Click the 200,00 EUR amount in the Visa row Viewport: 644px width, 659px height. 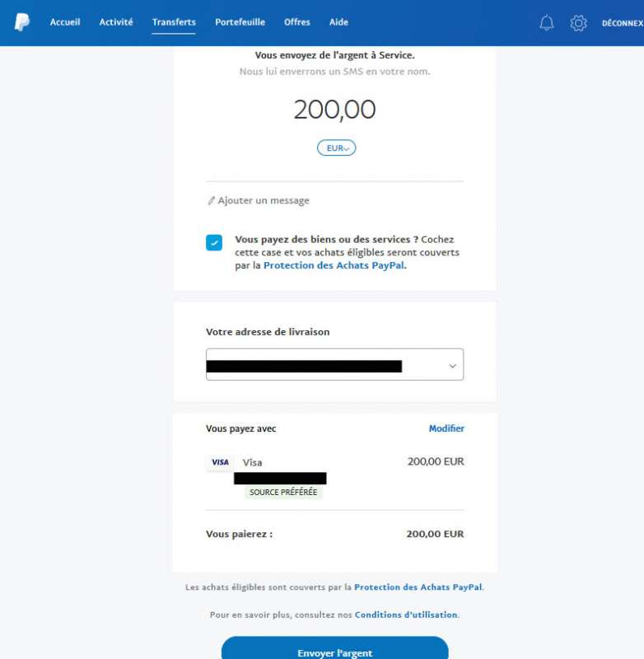[x=436, y=461]
